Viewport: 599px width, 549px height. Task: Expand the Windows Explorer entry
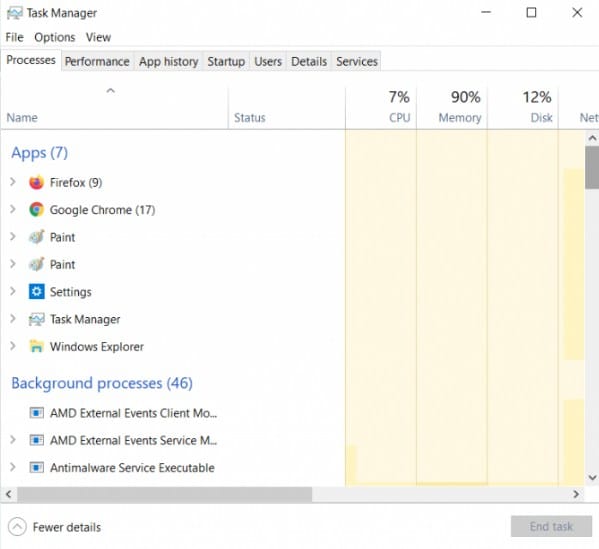tap(13, 346)
